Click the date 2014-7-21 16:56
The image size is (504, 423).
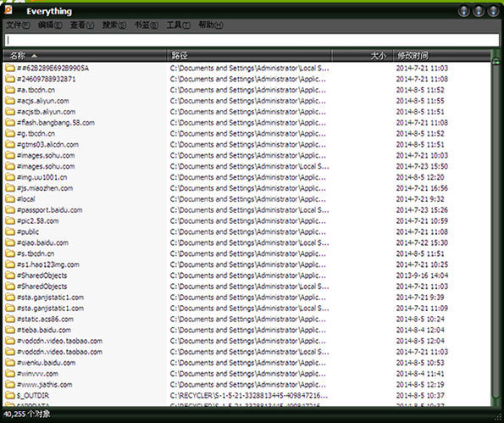[x=422, y=188]
